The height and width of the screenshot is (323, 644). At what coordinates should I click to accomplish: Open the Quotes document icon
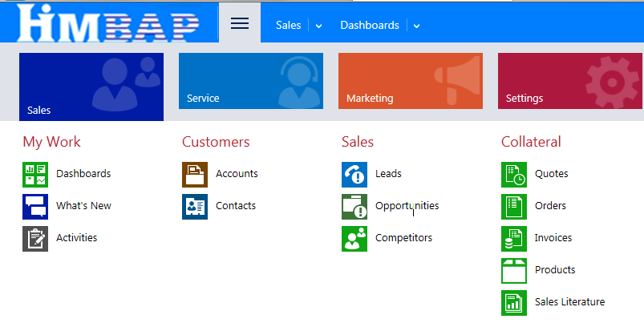[x=514, y=174]
